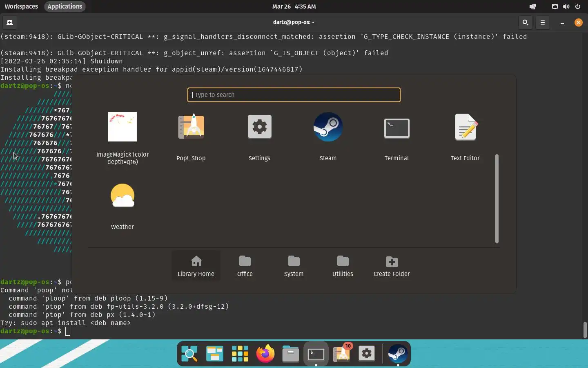Open Settings from the application library
Viewport: 588px width, 368px height.
pyautogui.click(x=260, y=138)
